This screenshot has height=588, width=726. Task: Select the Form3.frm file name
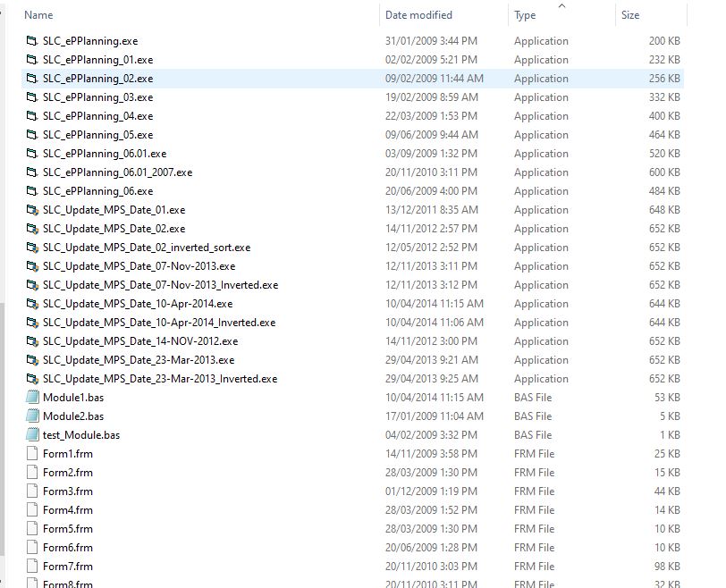click(x=68, y=491)
